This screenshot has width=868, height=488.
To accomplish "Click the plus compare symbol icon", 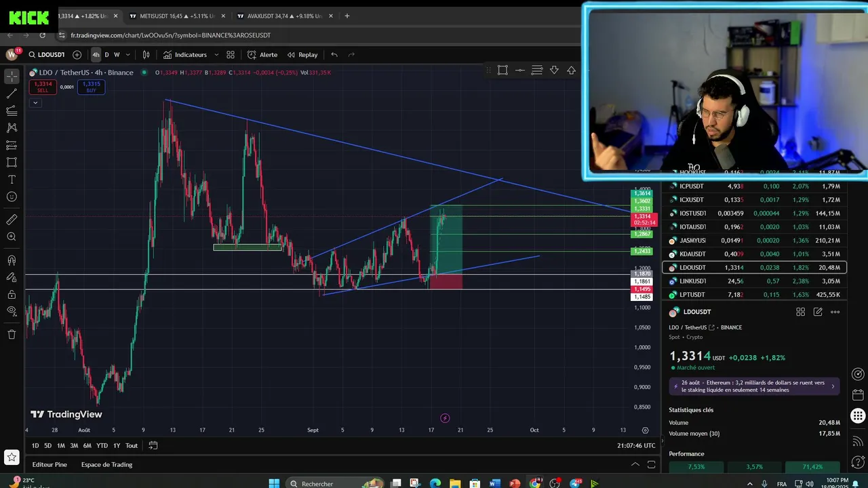I will [x=77, y=55].
